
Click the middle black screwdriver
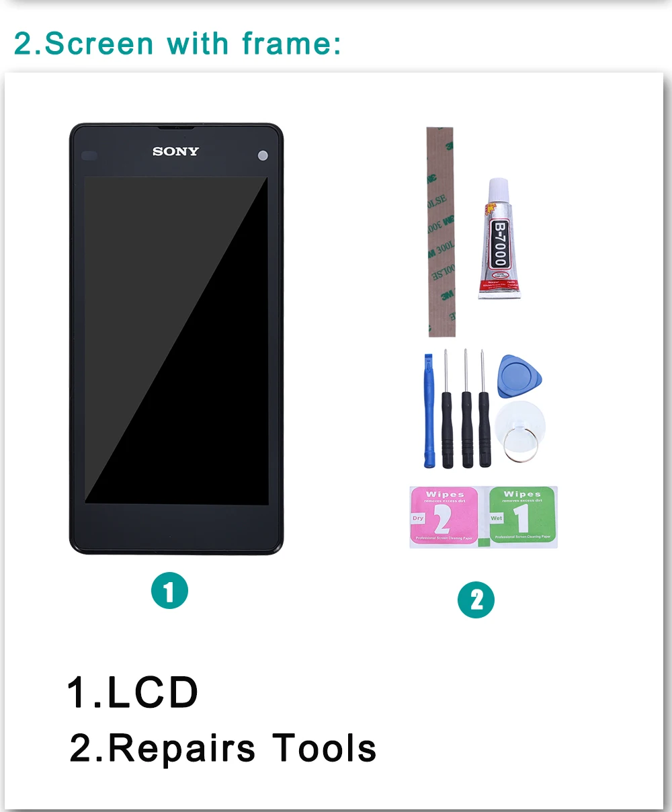(x=466, y=409)
